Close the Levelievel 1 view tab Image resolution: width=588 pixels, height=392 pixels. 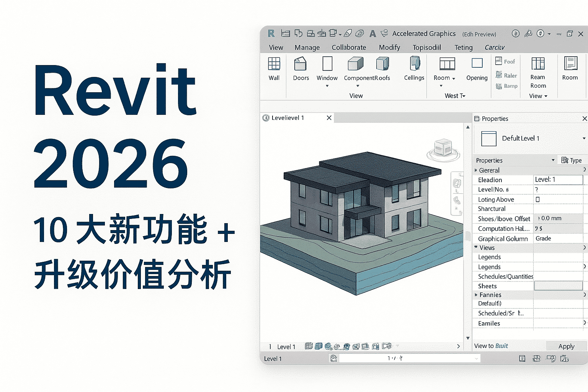click(x=329, y=118)
